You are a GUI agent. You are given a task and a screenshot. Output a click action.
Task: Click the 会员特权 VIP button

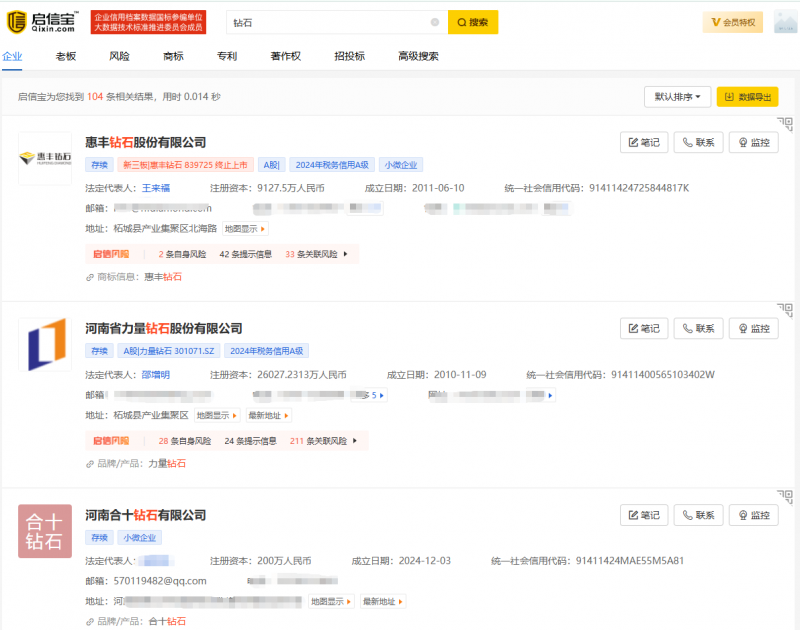pyautogui.click(x=733, y=22)
